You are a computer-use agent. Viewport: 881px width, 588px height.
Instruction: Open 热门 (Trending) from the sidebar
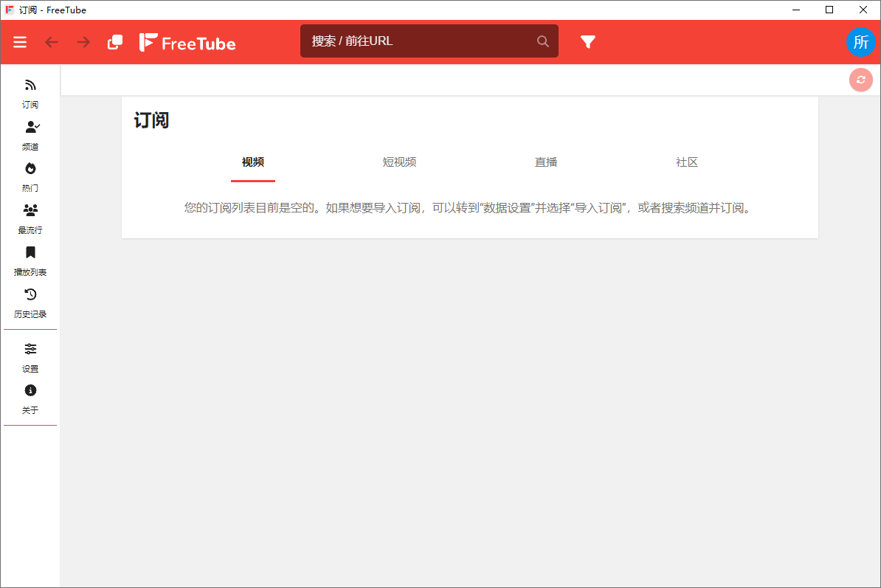pyautogui.click(x=30, y=176)
